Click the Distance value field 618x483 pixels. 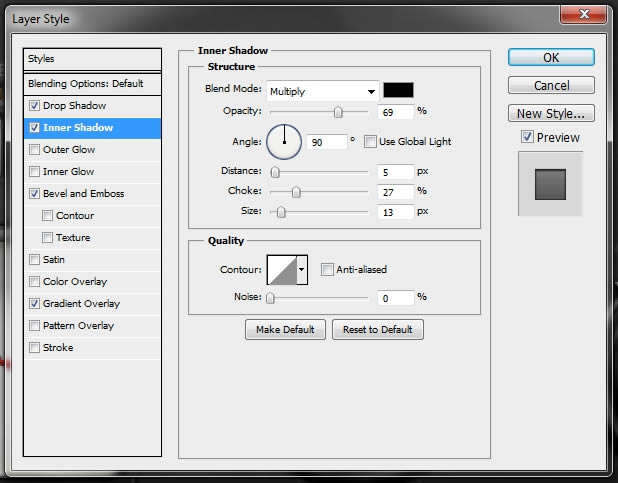tap(396, 172)
